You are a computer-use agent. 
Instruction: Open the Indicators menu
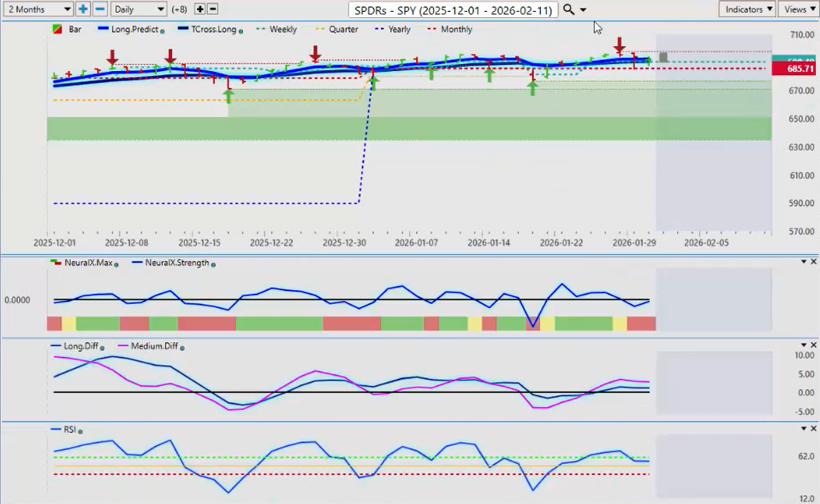point(747,9)
